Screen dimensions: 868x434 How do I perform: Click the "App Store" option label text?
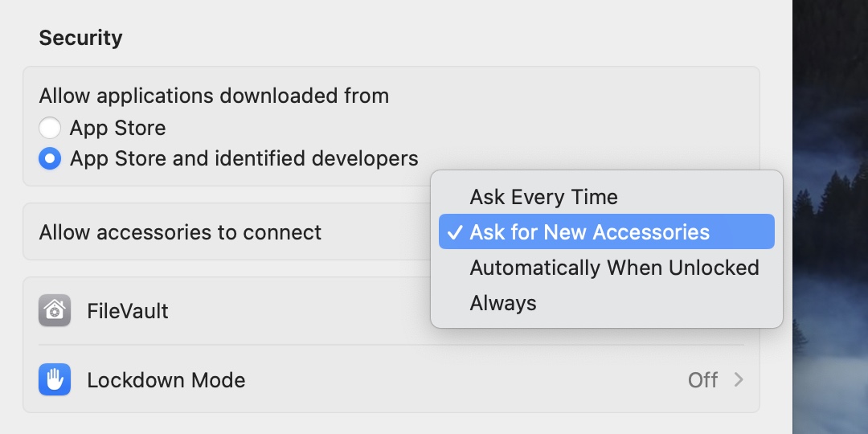coord(117,128)
